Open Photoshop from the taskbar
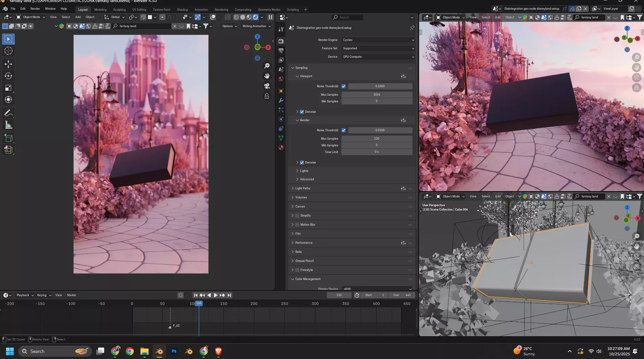This screenshot has height=359, width=644. click(x=174, y=351)
